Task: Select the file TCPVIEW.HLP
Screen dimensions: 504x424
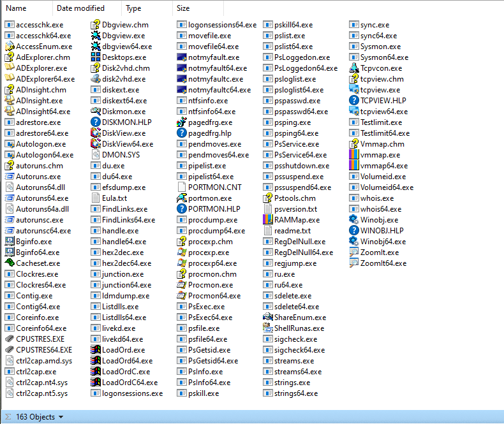Action: click(x=378, y=101)
